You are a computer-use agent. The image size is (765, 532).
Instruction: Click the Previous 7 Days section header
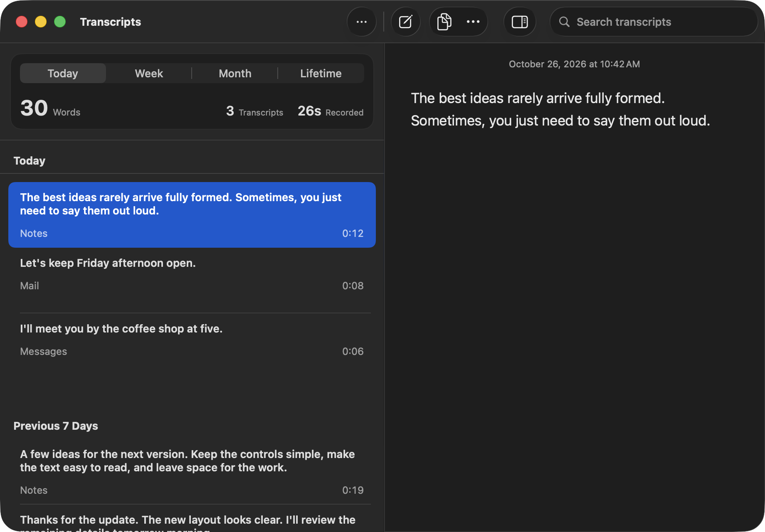click(56, 426)
